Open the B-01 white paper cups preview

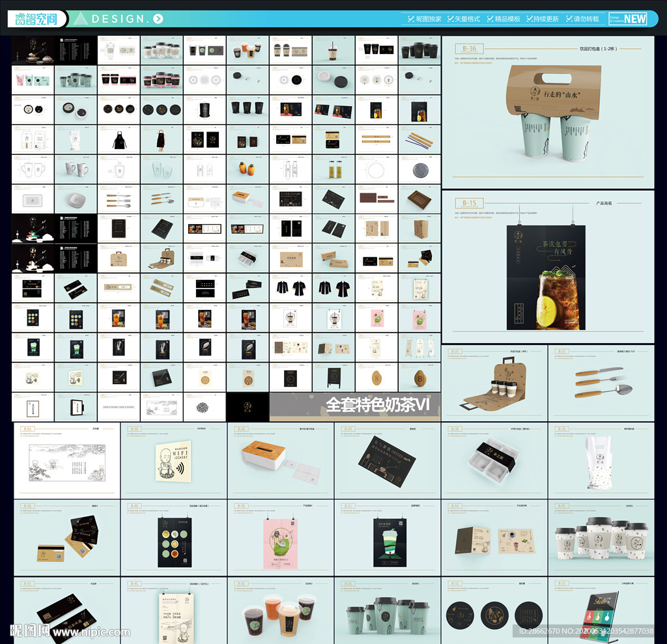601,538
